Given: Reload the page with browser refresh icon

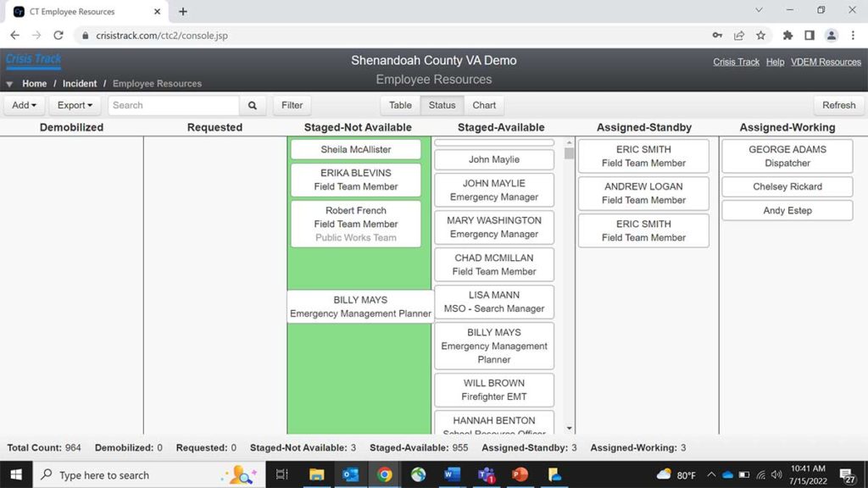Looking at the screenshot, I should pyautogui.click(x=58, y=36).
